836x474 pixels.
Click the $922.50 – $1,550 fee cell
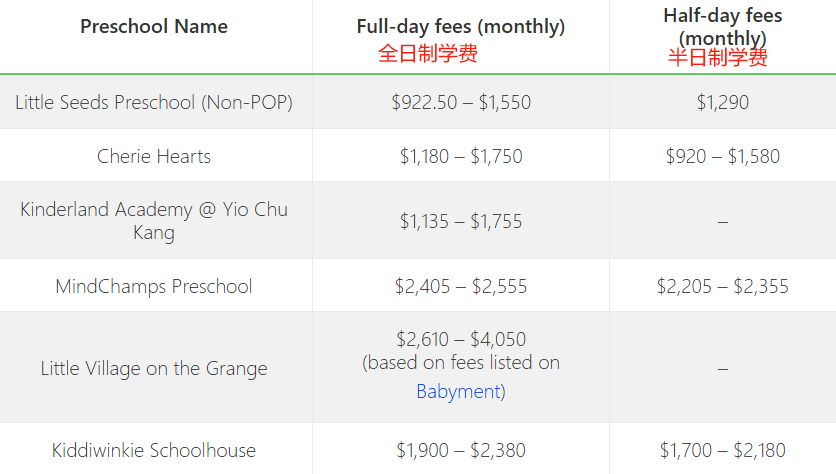pyautogui.click(x=461, y=102)
